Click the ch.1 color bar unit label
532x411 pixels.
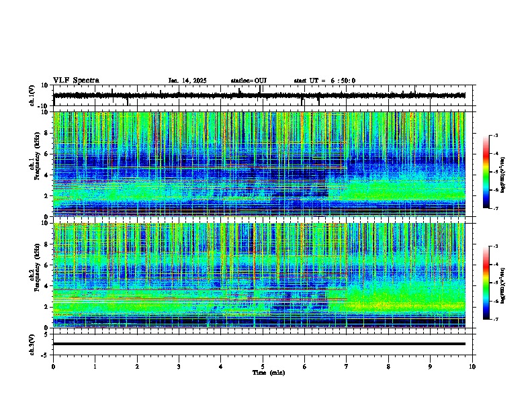click(x=502, y=175)
